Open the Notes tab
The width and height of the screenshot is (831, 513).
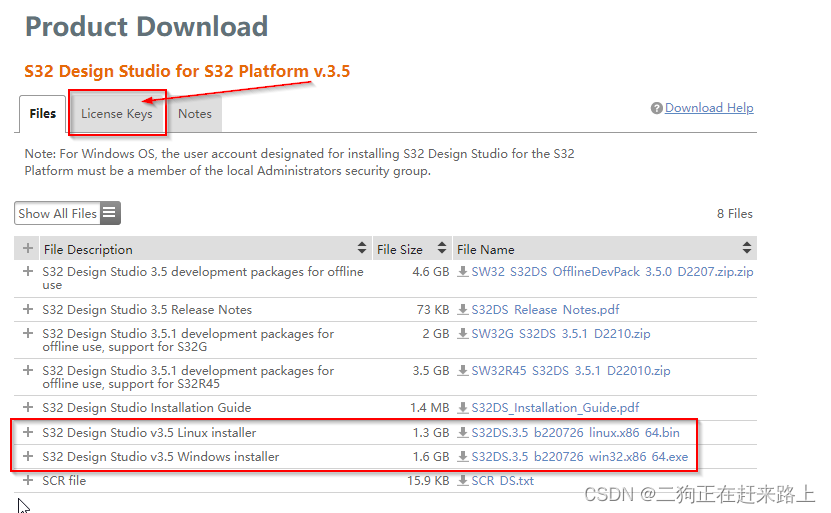pos(195,113)
